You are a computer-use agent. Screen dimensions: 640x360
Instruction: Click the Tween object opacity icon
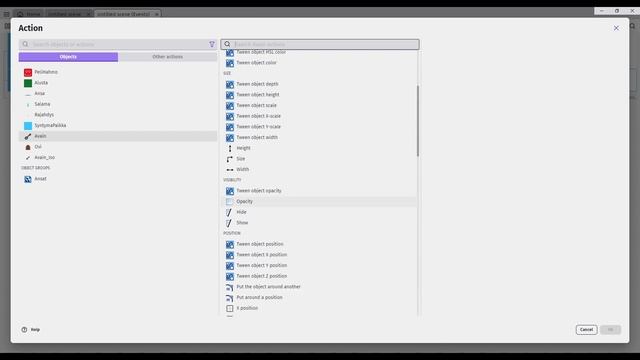coord(230,191)
